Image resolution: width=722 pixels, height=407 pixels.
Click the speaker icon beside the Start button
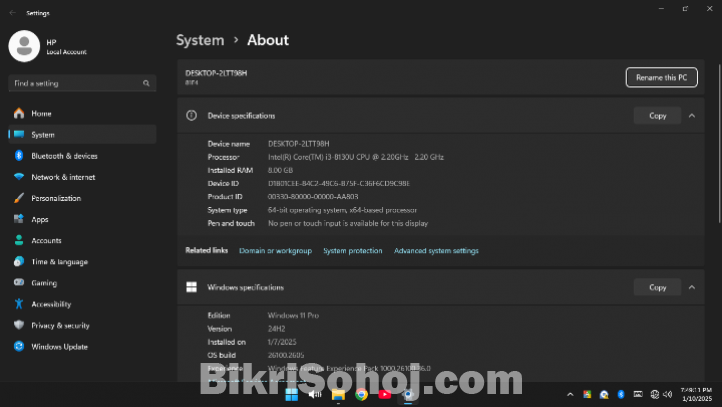click(x=315, y=395)
